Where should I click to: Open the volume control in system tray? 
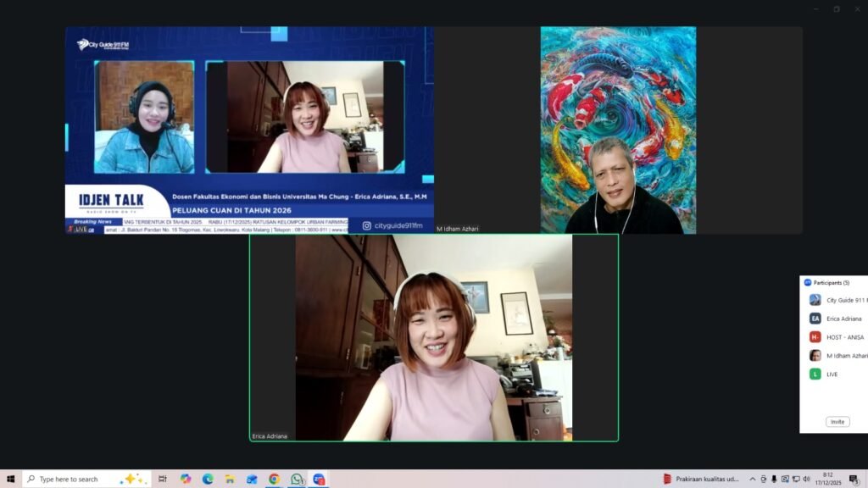tap(806, 479)
